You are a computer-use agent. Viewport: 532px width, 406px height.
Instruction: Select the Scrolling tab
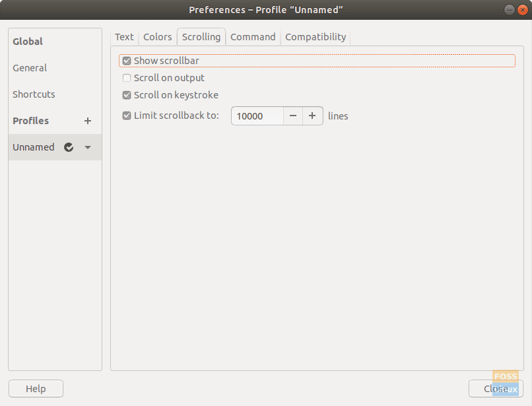point(201,37)
